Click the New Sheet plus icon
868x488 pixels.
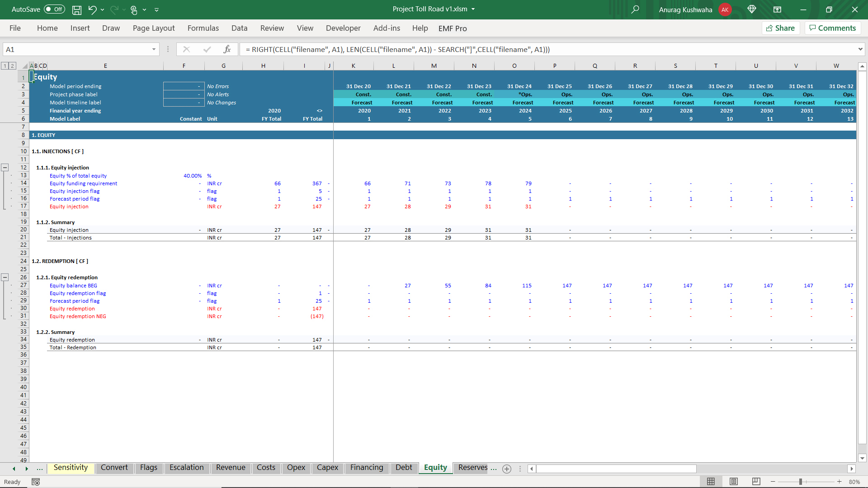pyautogui.click(x=507, y=469)
